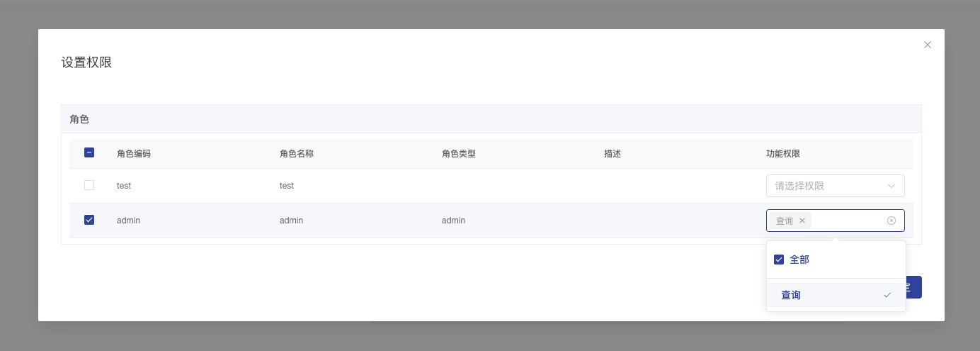
Task: Open the 请选择权限 select by placeholder text
Action: pyautogui.click(x=799, y=186)
